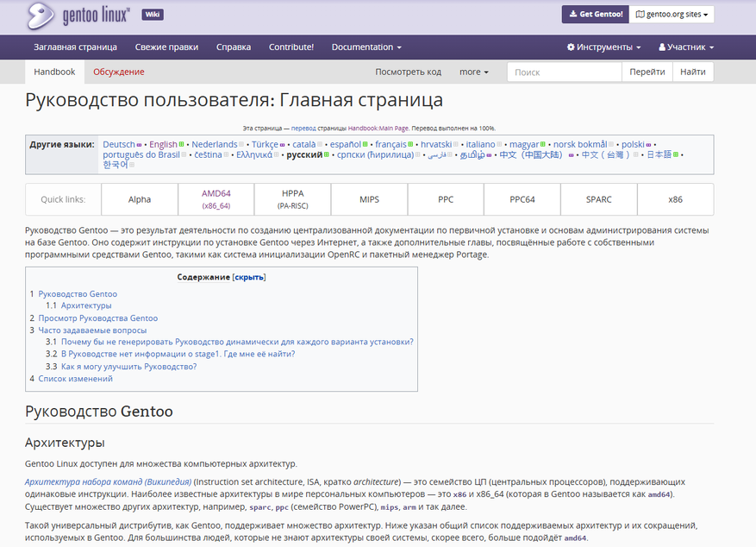Click the Поиск search input field
Screen dimensions: 756x547
tap(564, 72)
